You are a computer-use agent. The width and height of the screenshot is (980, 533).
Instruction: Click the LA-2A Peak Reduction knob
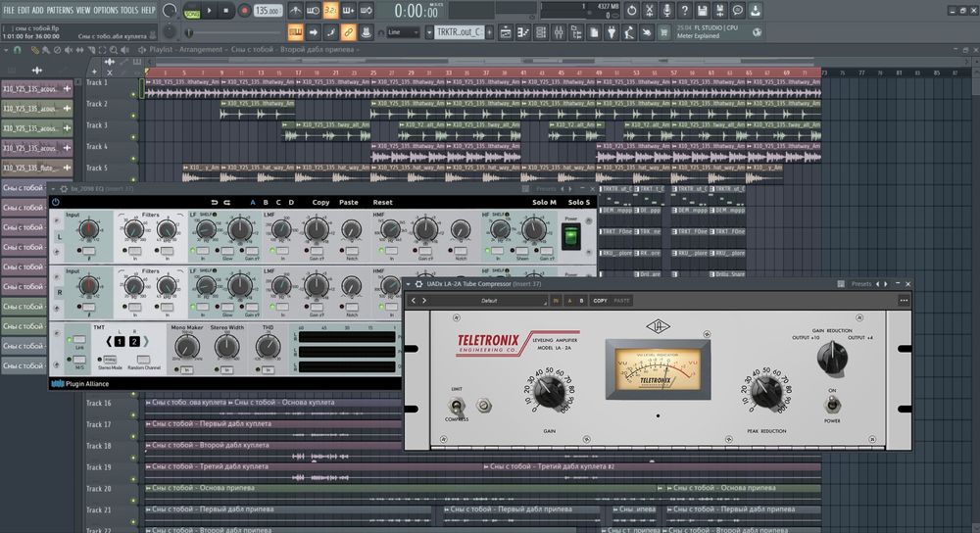pyautogui.click(x=765, y=393)
